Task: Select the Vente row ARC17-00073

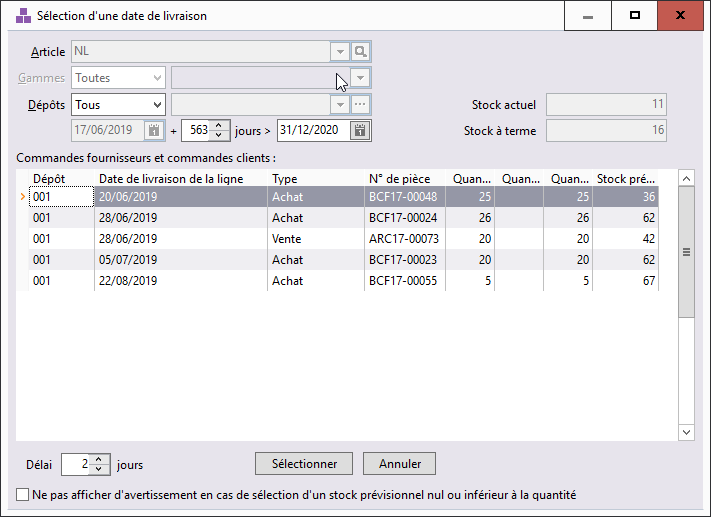Action: [343, 239]
